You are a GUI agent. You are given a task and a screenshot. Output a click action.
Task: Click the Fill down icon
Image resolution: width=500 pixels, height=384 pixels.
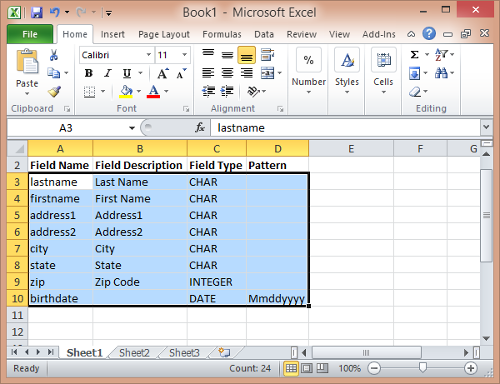(x=414, y=73)
